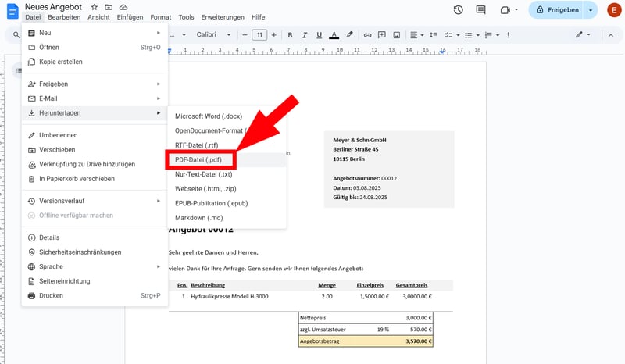This screenshot has height=364, width=625.
Task: Open the version history clock icon
Action: tap(458, 10)
